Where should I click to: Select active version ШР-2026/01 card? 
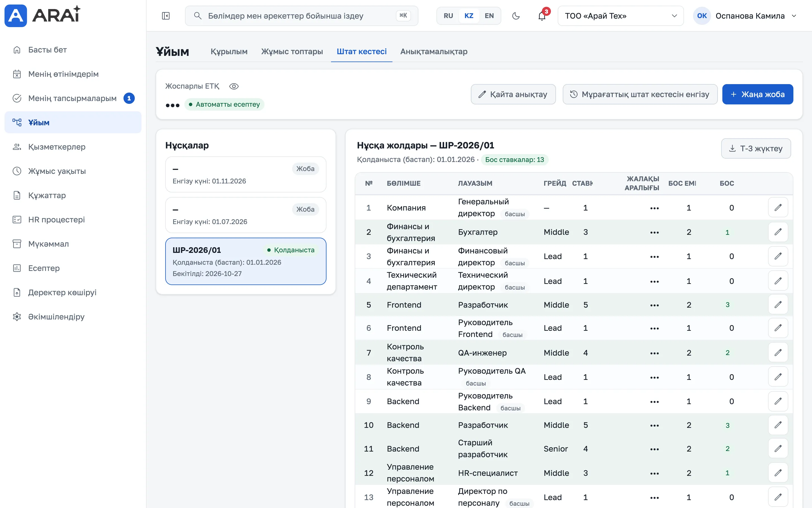pyautogui.click(x=246, y=261)
